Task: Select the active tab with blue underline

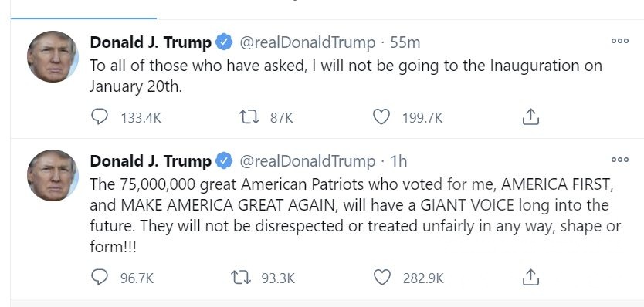Action: click(x=83, y=9)
